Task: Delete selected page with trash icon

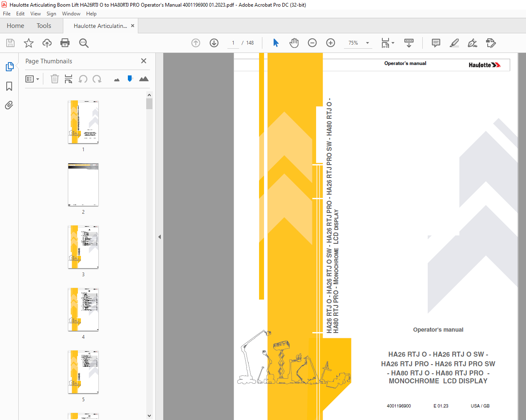Action: pos(55,79)
